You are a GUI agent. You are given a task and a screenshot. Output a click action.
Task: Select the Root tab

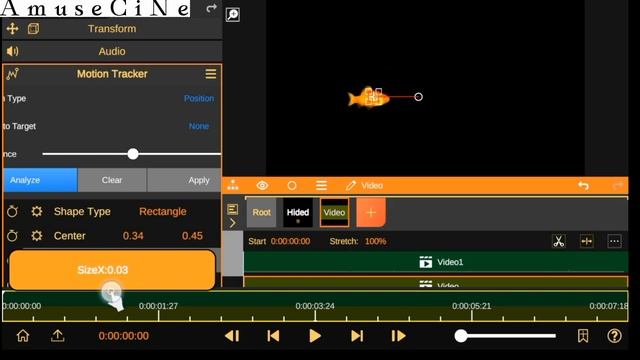coord(261,212)
